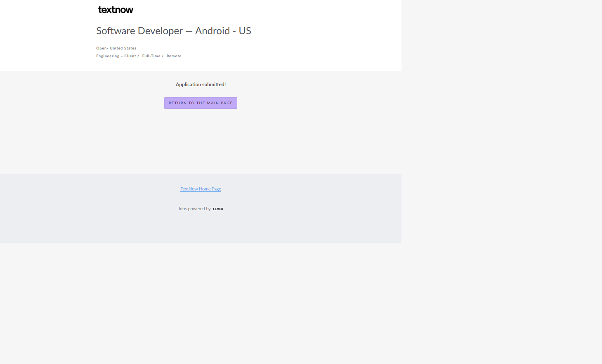Click the 'Jobs powered by' text
This screenshot has height=364, width=602.
pyautogui.click(x=194, y=209)
